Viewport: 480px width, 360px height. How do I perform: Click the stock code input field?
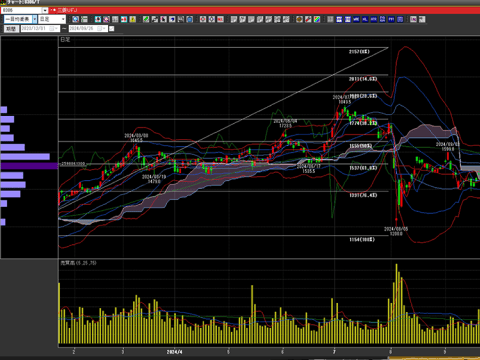(22, 10)
